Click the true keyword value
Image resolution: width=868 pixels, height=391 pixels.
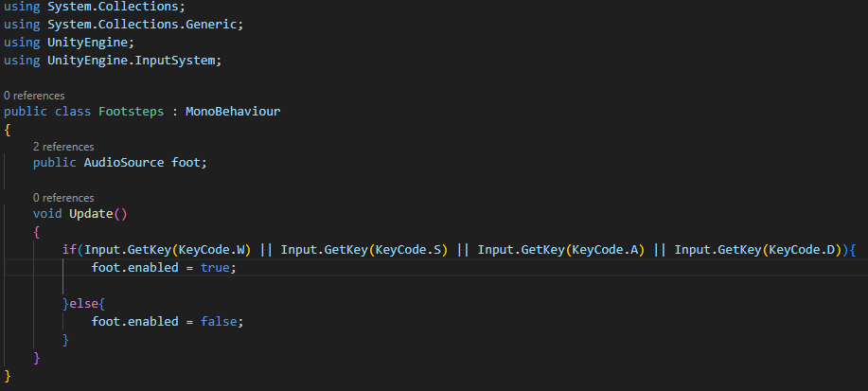coord(214,268)
